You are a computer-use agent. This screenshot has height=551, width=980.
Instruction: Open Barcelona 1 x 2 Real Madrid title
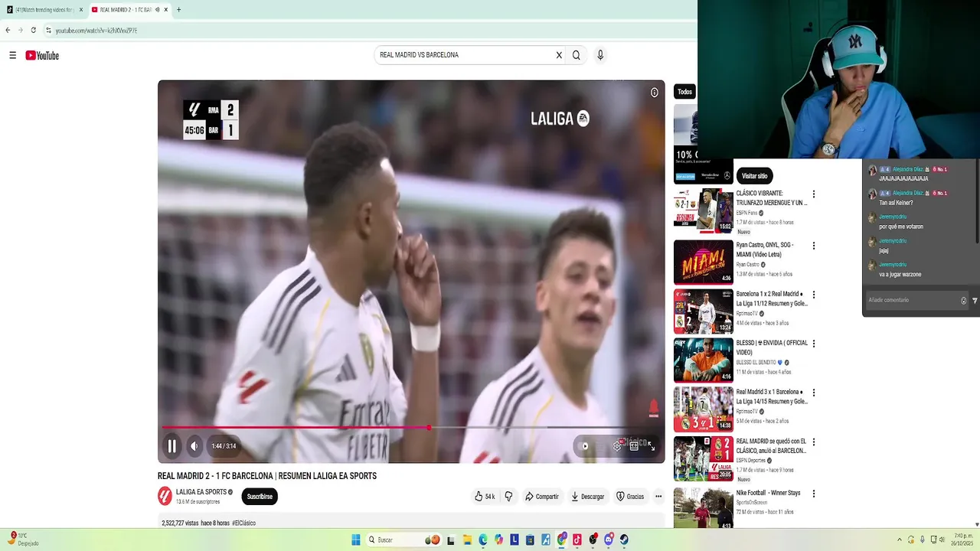click(x=772, y=298)
